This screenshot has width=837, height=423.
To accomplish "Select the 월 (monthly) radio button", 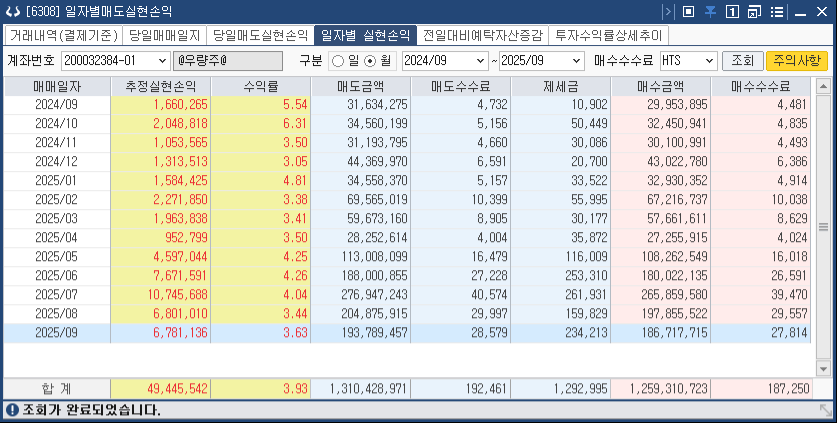I will point(373,61).
